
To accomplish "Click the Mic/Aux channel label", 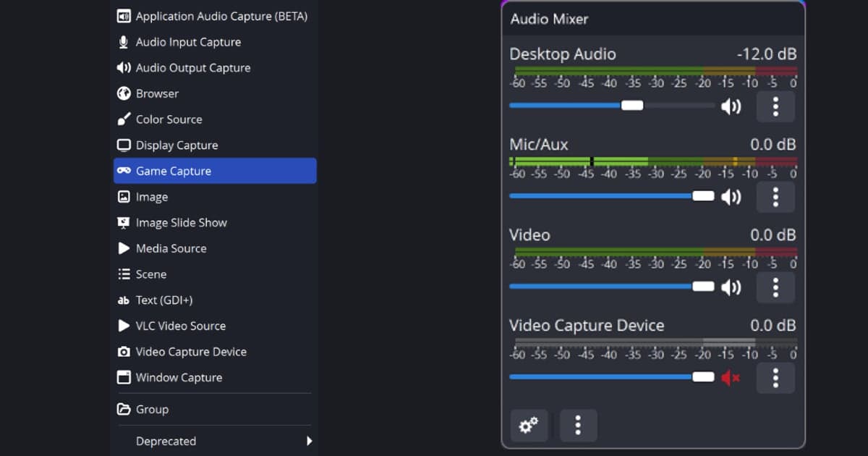I will [x=539, y=145].
